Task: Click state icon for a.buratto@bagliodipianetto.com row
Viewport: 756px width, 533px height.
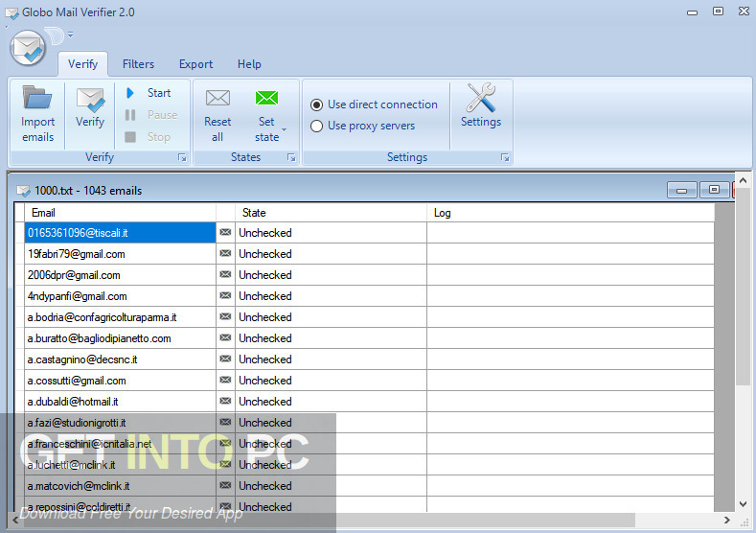Action: pos(225,337)
